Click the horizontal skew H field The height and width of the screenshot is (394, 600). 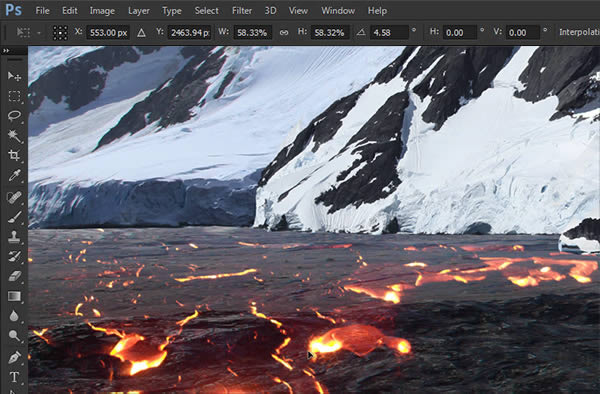(x=460, y=33)
